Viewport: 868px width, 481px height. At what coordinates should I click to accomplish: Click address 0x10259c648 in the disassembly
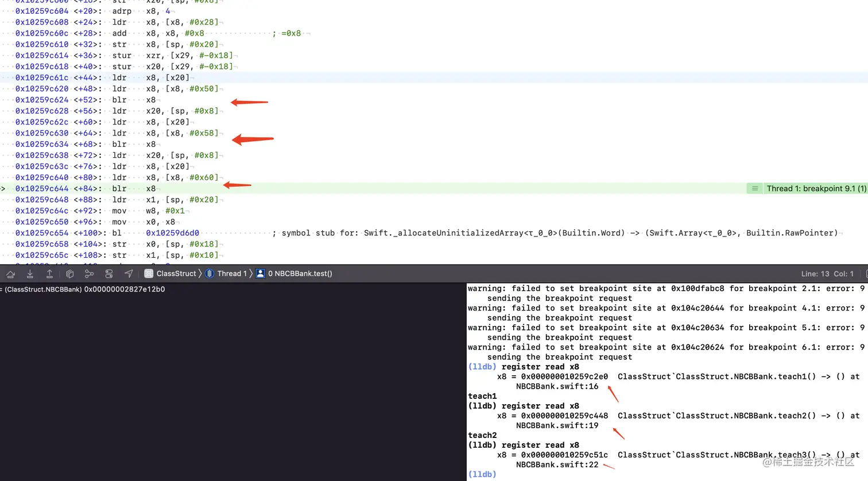(x=42, y=200)
